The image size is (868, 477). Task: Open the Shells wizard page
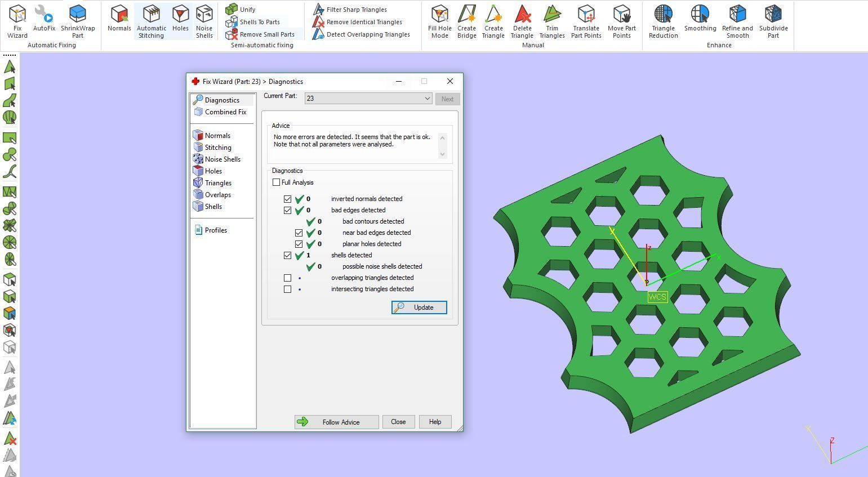click(x=213, y=207)
